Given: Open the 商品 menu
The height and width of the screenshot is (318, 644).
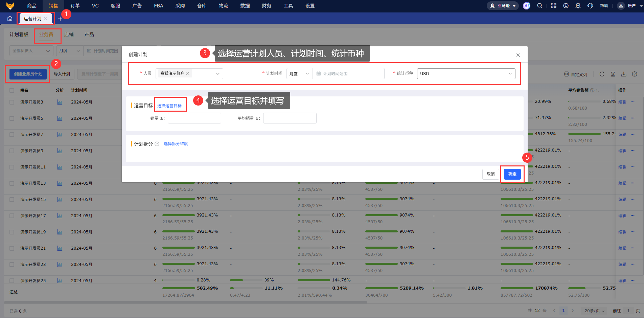Looking at the screenshot, I should [32, 6].
